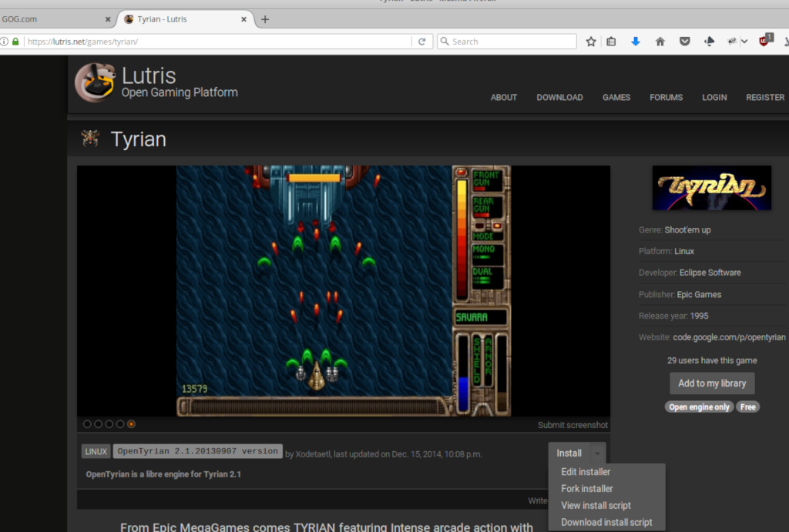Screen dimensions: 789x532
Task: Click the Tyrian page heading
Action: coord(139,139)
